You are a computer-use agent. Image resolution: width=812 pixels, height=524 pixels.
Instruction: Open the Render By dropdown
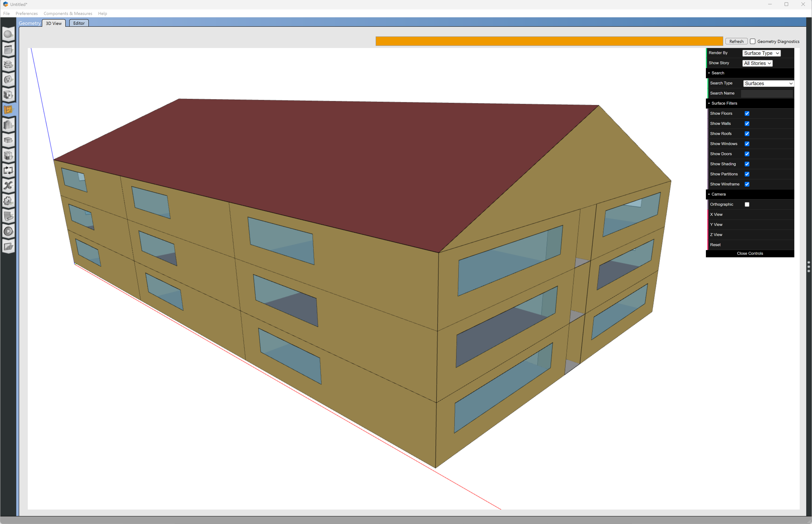pyautogui.click(x=761, y=53)
